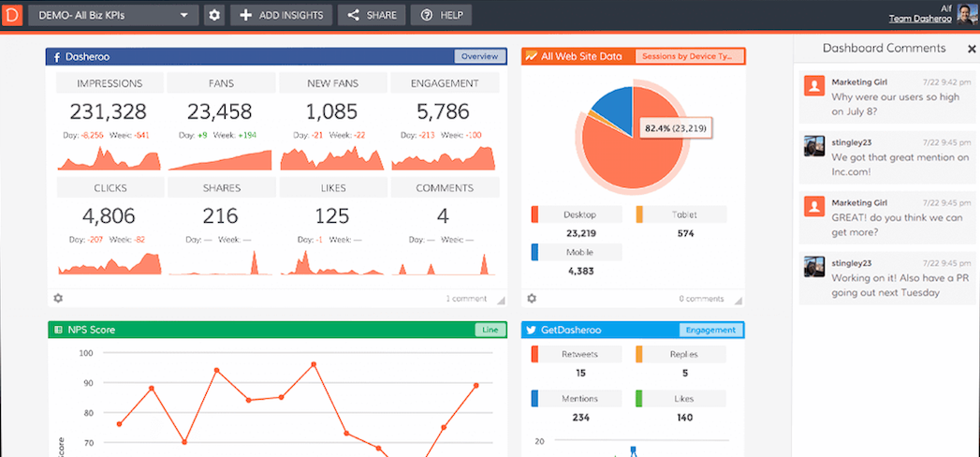Image resolution: width=980 pixels, height=457 pixels.
Task: Open dashboard settings gear in top bar
Action: pyautogui.click(x=214, y=15)
